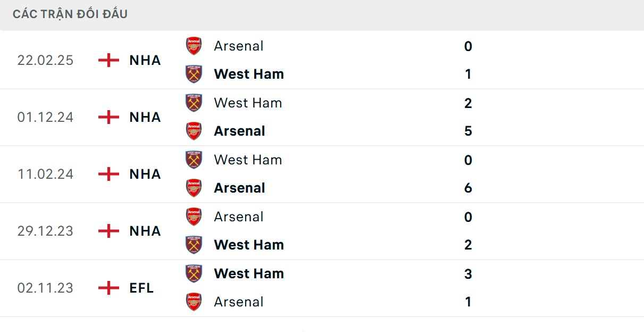The height and width of the screenshot is (332, 644).
Task: Click Arsenal's score of 6 on 11.02.24
Action: tap(468, 188)
